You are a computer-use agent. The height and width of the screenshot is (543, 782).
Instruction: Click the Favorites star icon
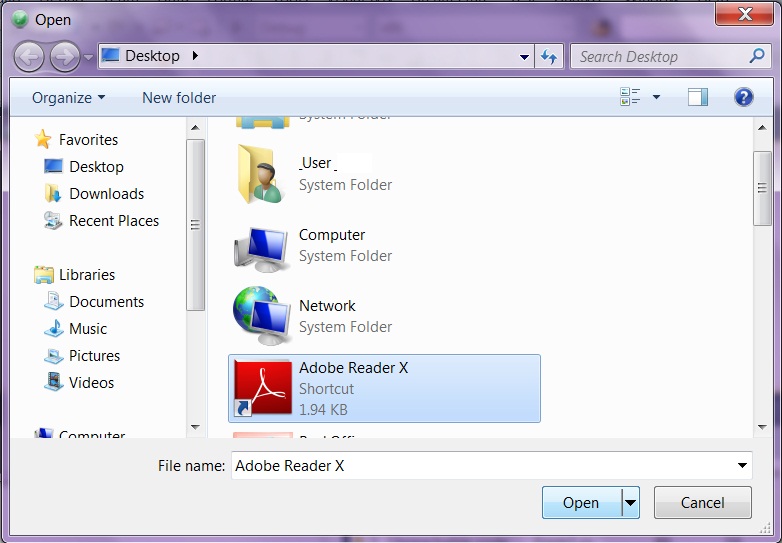click(43, 139)
